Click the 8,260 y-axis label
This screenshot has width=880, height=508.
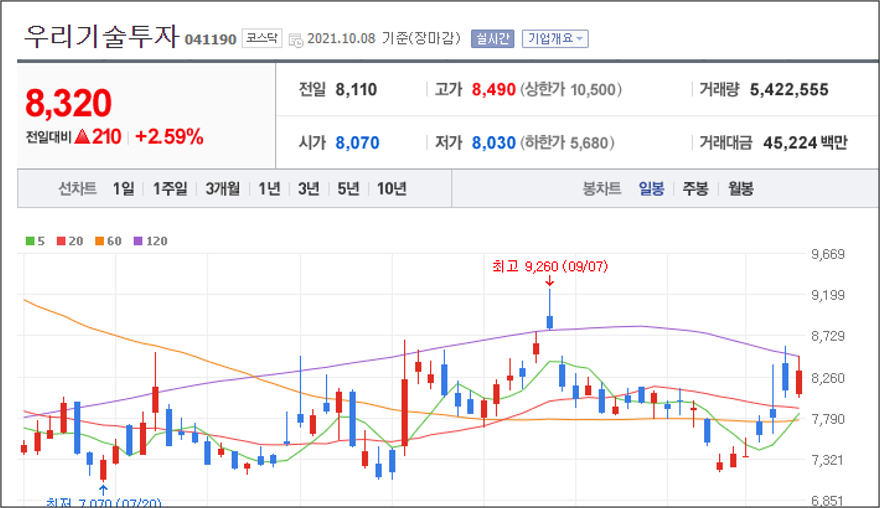point(828,378)
